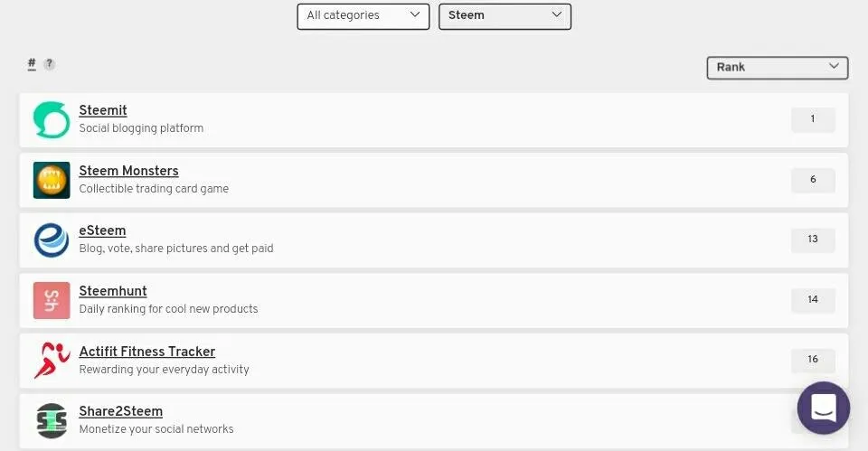Viewport: 868px width, 451px height.
Task: Click the # column header
Action: click(32, 63)
